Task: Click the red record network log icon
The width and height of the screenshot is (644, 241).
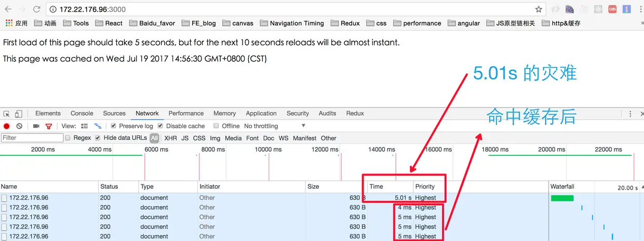Action: pyautogui.click(x=7, y=126)
